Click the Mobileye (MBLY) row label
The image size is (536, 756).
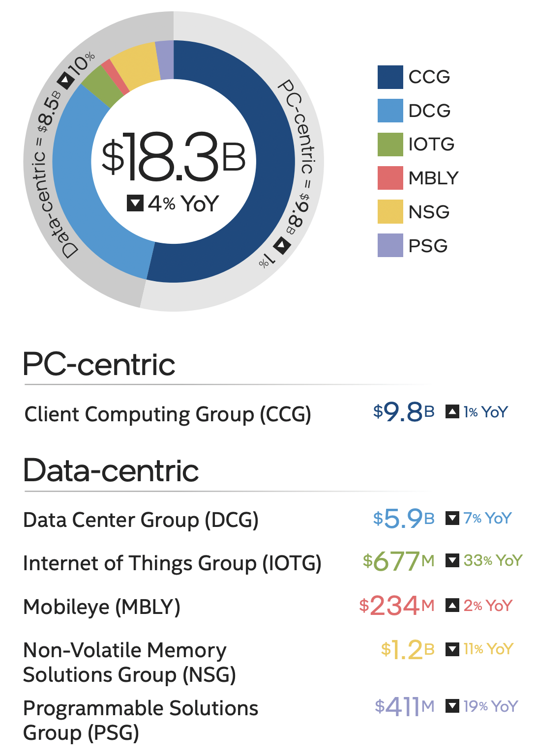[102, 607]
